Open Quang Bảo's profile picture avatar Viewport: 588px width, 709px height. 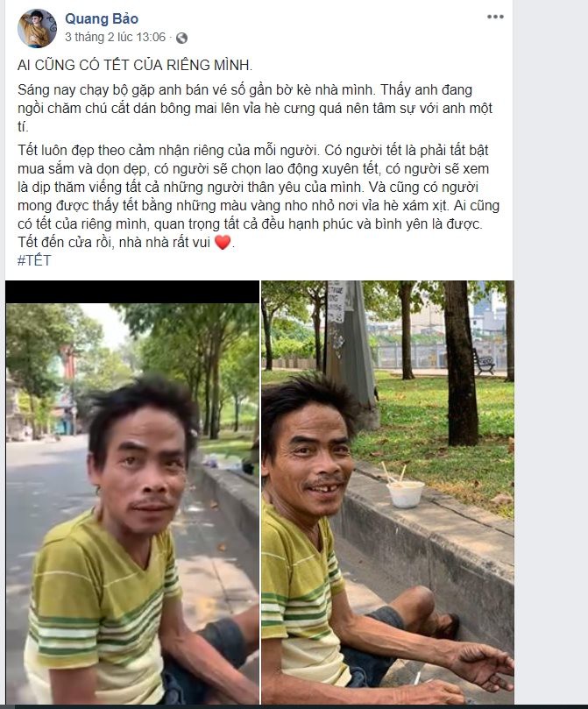(37, 28)
